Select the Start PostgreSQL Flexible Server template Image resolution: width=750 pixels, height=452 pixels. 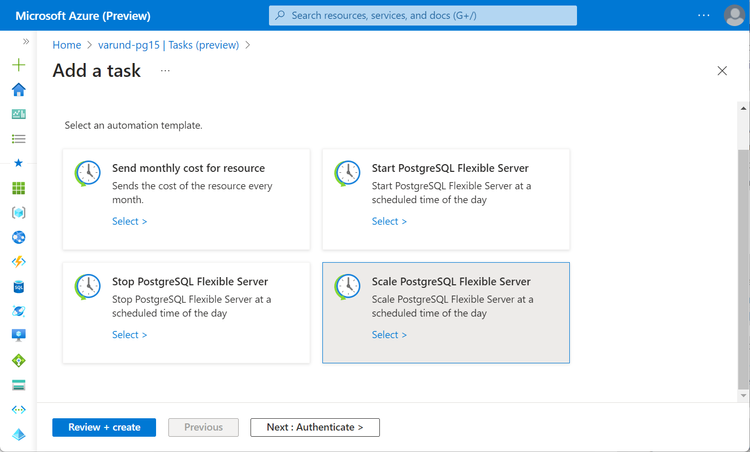pos(389,221)
